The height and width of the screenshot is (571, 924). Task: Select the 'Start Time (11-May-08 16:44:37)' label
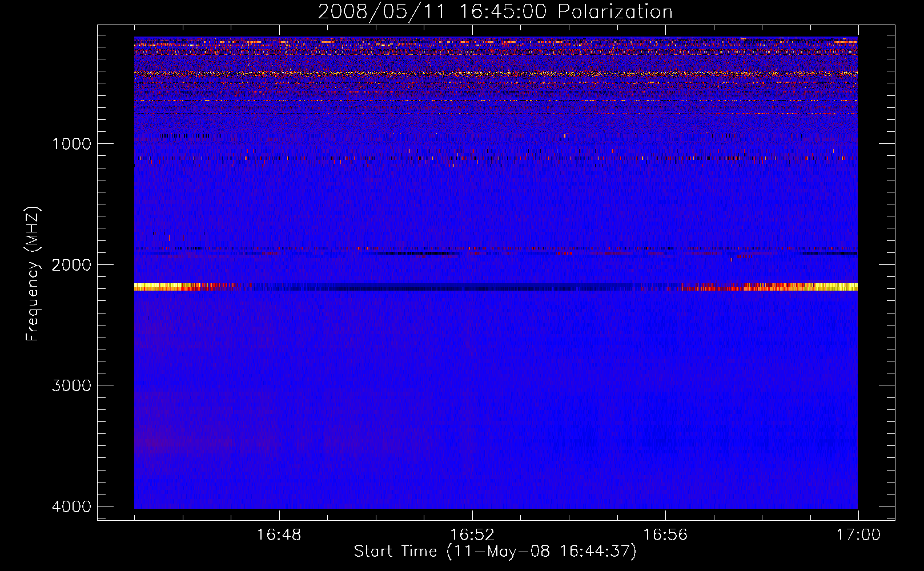coord(495,552)
